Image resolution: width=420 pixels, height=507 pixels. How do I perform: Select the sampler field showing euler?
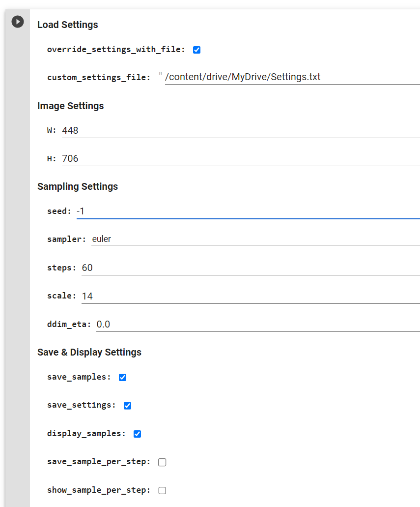(x=255, y=239)
